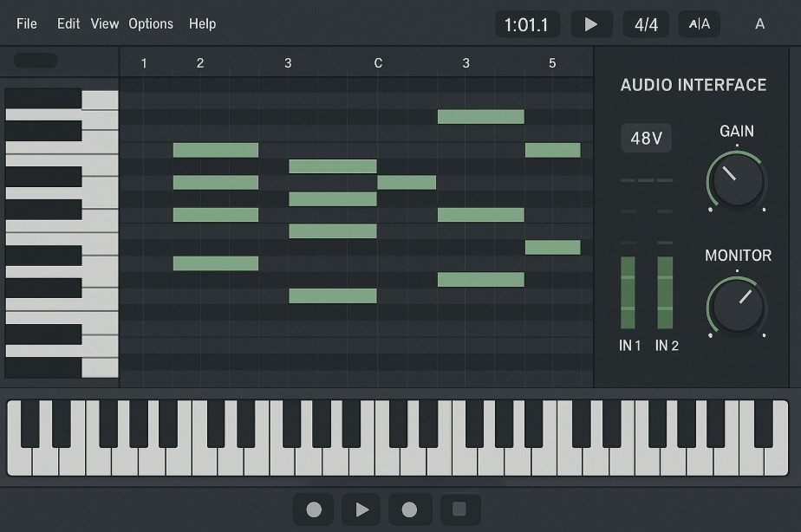Click the first 3 marker, left of C
Viewport: 801px width, 532px height.
tap(288, 63)
